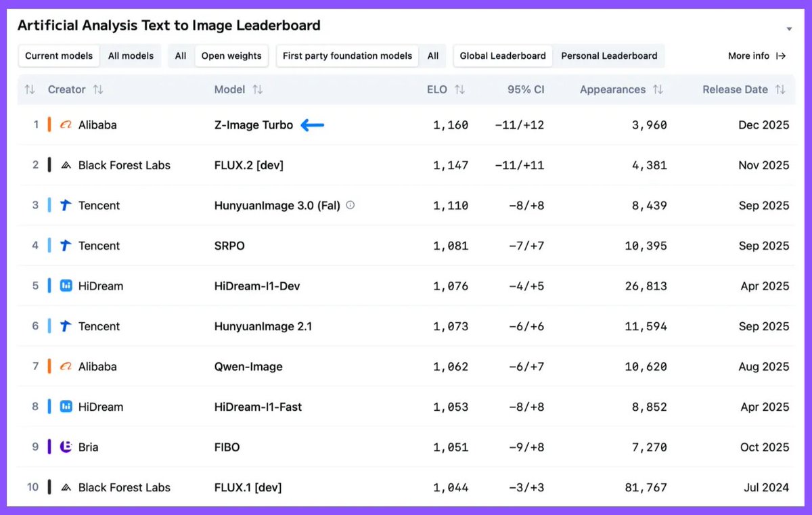Select the FLUX.1 [dev] leaderboard row
Viewport: 812px width, 515px height.
tap(406, 487)
